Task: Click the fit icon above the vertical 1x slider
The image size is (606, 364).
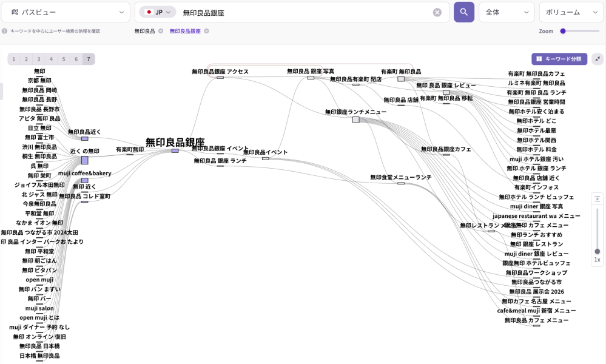Action: pyautogui.click(x=597, y=198)
